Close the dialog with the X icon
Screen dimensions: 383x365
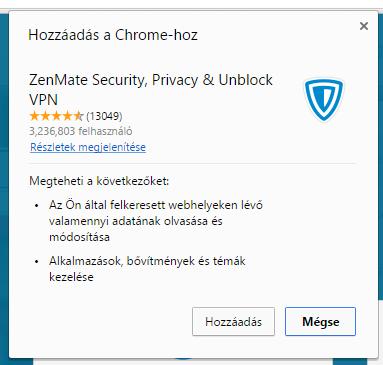tap(364, 26)
